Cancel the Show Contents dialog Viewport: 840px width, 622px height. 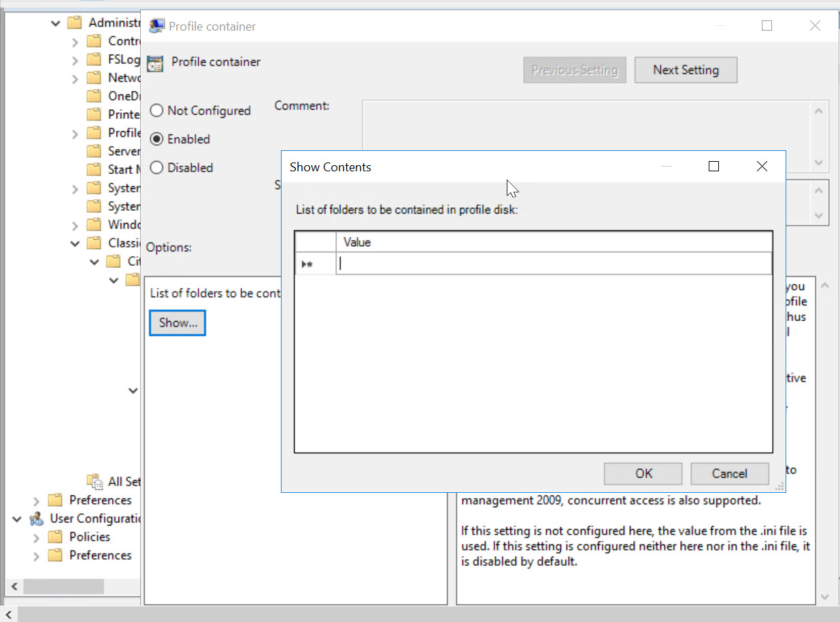tap(729, 474)
